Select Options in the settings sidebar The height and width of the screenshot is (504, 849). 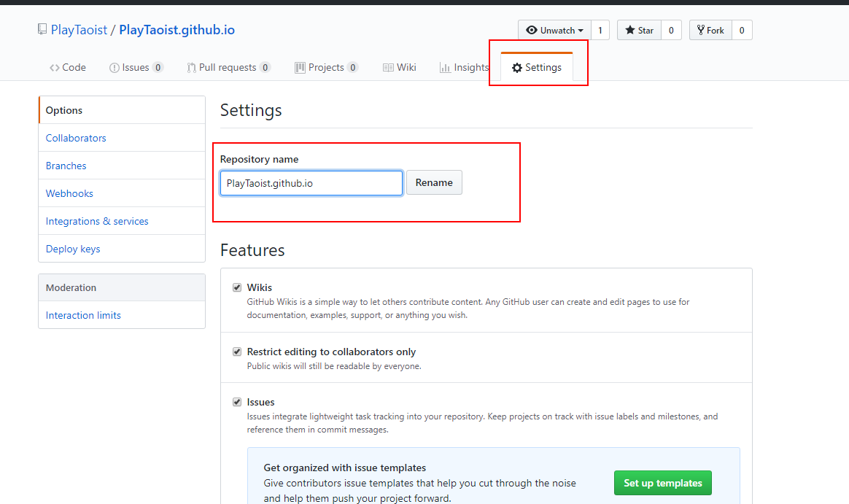click(122, 110)
